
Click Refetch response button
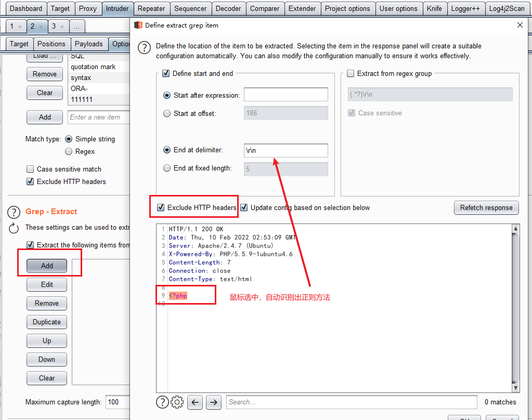click(486, 207)
